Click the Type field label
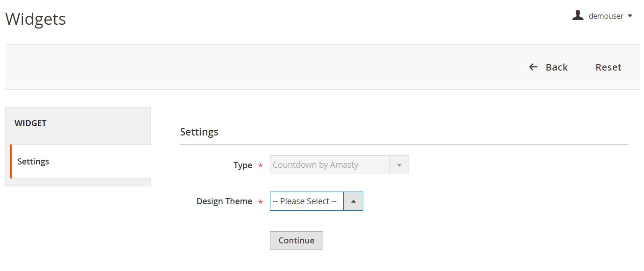Viewport: 644px width, 271px height. pos(243,165)
